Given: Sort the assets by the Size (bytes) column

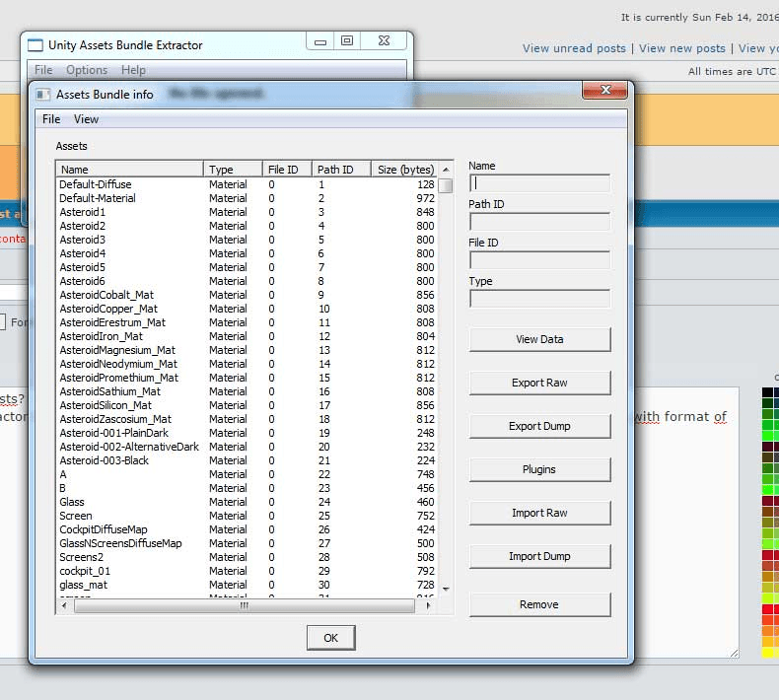Looking at the screenshot, I should tap(404, 170).
